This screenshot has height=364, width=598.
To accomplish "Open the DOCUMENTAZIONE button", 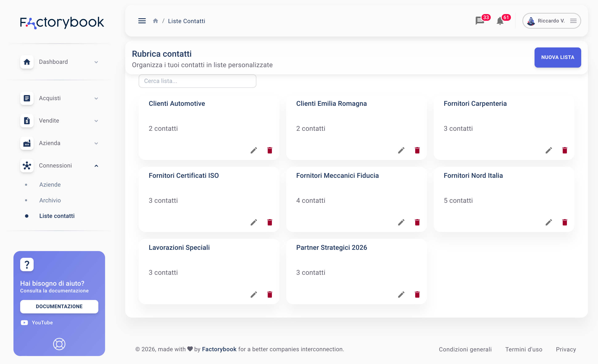I will [x=59, y=306].
